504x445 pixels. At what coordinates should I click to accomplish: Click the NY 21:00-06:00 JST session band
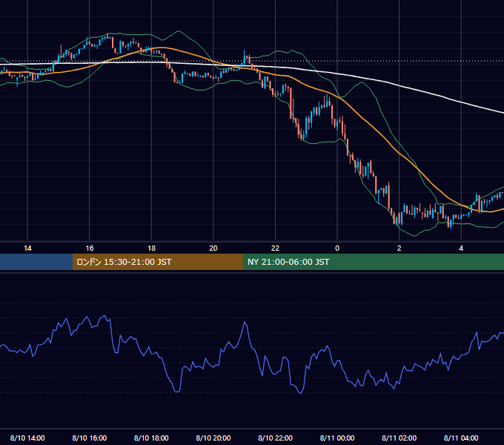point(373,262)
